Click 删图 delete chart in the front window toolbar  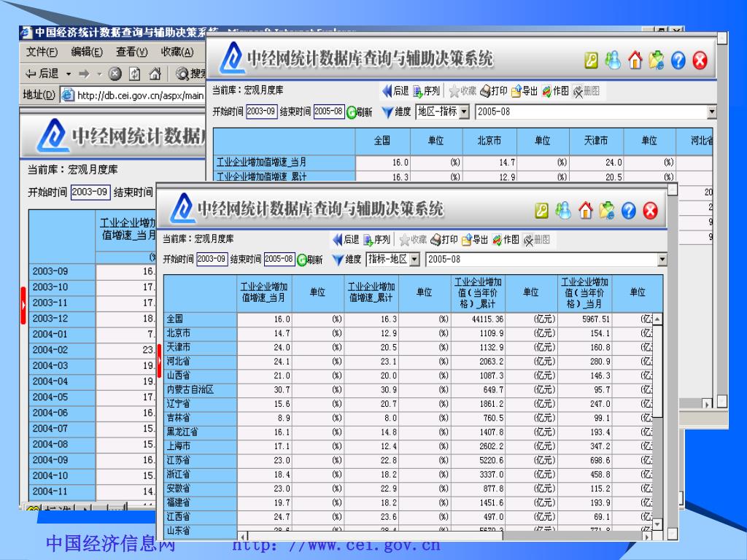(536, 239)
